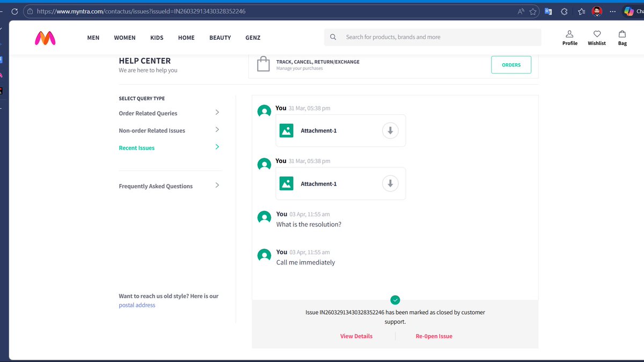Select Order Related Queries
This screenshot has width=644, height=362.
pyautogui.click(x=148, y=113)
